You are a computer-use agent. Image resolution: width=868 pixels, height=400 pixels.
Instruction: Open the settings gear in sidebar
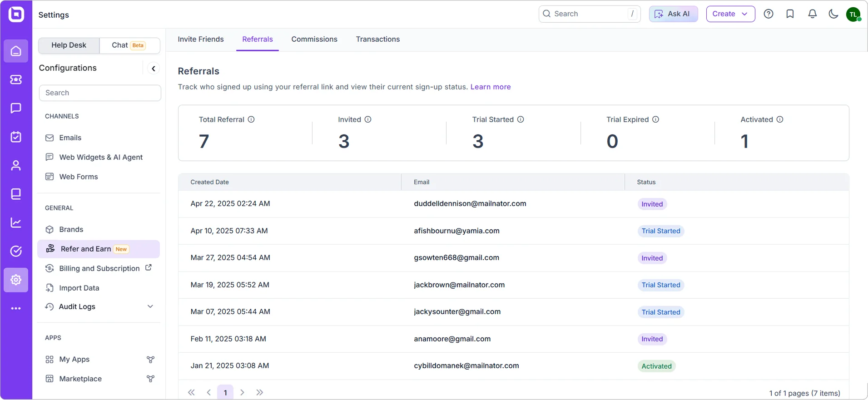point(16,280)
